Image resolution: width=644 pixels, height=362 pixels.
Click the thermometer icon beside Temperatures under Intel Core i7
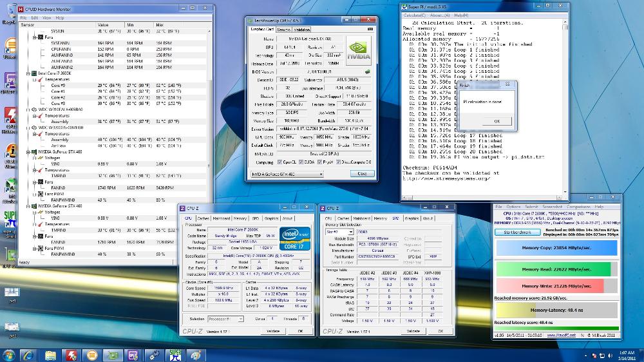pyautogui.click(x=40, y=80)
